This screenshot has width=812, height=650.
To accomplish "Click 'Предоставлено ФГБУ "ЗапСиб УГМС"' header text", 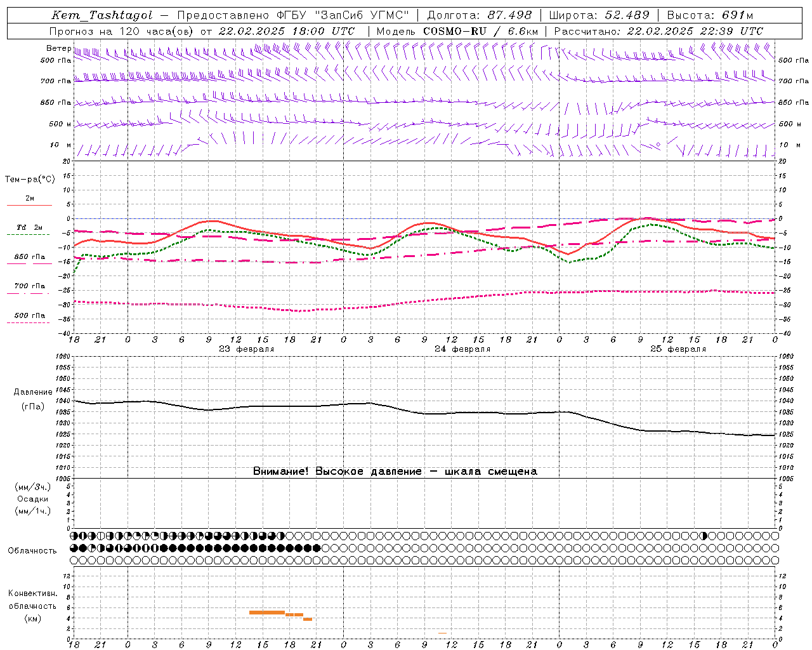I will pyautogui.click(x=293, y=15).
